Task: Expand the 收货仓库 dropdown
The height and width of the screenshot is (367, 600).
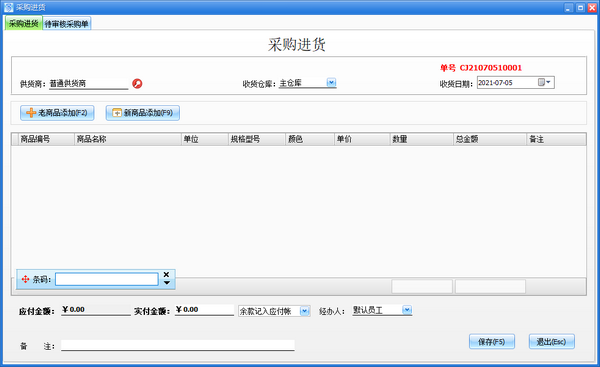Action: (331, 82)
